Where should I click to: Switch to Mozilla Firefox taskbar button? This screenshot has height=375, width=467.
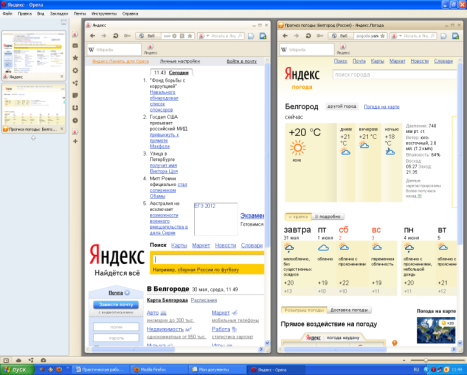point(159,370)
